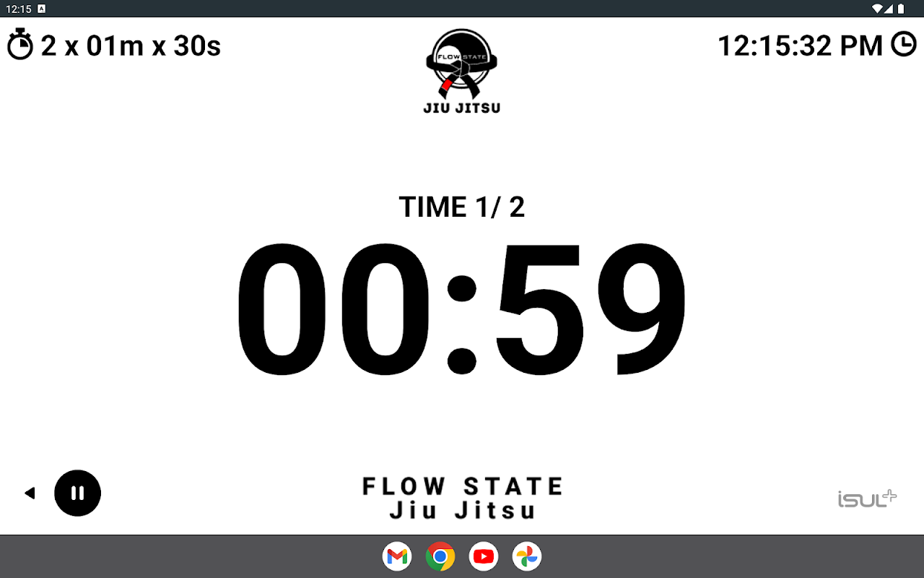Screen dimensions: 924x578
Task: Tap the 12:15:32 PM current time display
Action: [x=801, y=46]
